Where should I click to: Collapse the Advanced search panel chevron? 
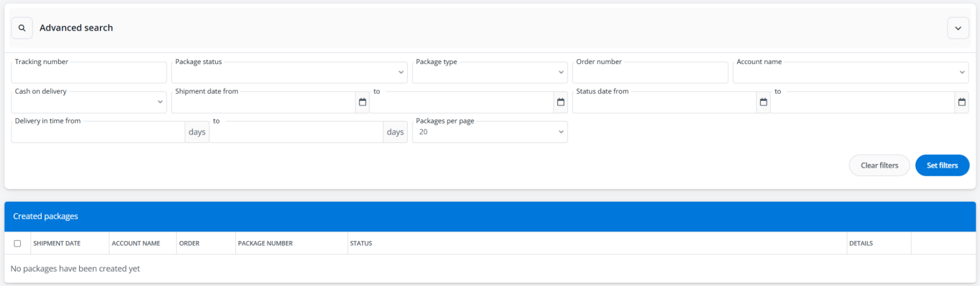pyautogui.click(x=958, y=28)
